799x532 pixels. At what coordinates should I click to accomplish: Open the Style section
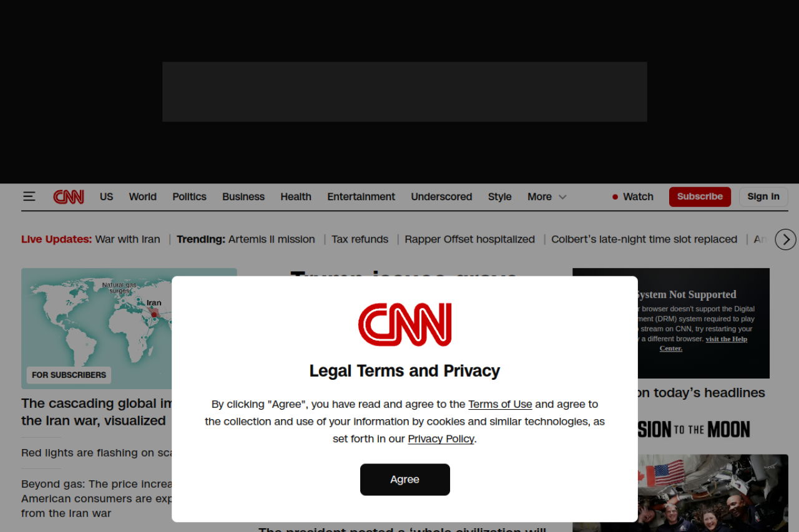point(500,196)
